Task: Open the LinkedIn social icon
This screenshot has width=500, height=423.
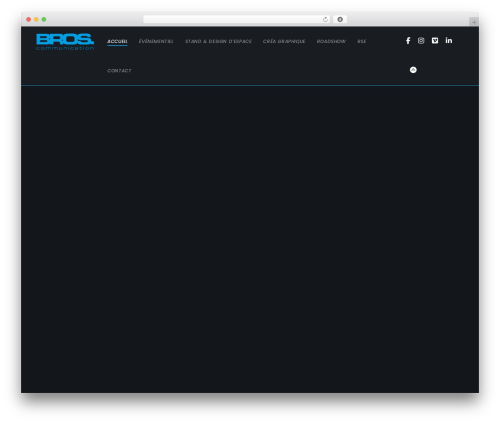Action: (449, 40)
